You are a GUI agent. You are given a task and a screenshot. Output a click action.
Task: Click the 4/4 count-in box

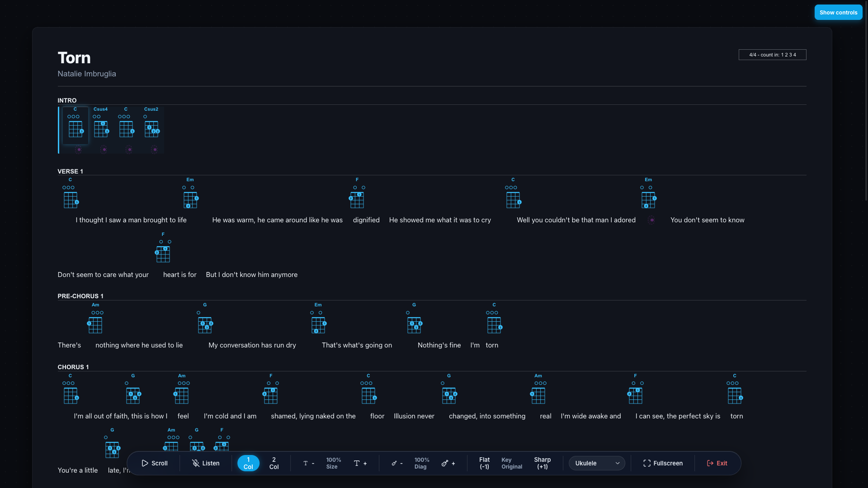[x=772, y=55]
